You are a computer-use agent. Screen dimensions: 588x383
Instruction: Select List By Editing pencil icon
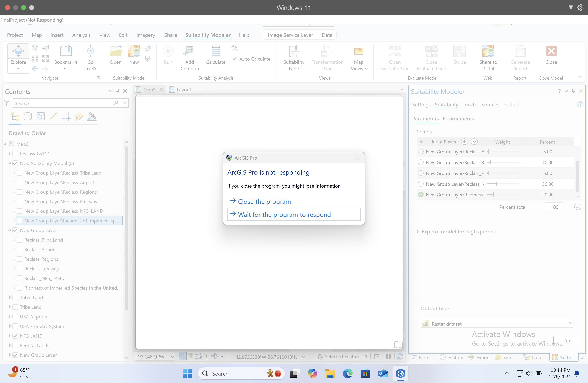(53, 116)
